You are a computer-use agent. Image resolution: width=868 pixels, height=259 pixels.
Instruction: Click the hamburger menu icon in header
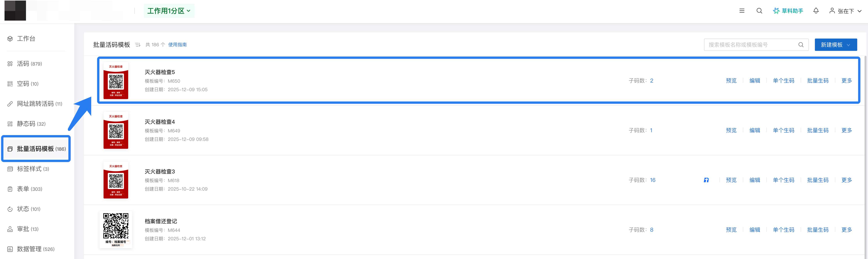(x=742, y=11)
